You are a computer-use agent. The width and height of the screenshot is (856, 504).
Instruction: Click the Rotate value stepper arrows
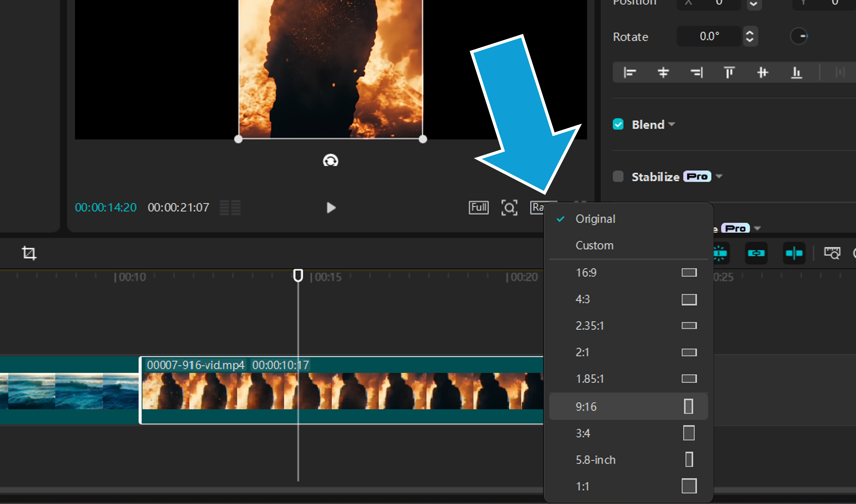(750, 36)
